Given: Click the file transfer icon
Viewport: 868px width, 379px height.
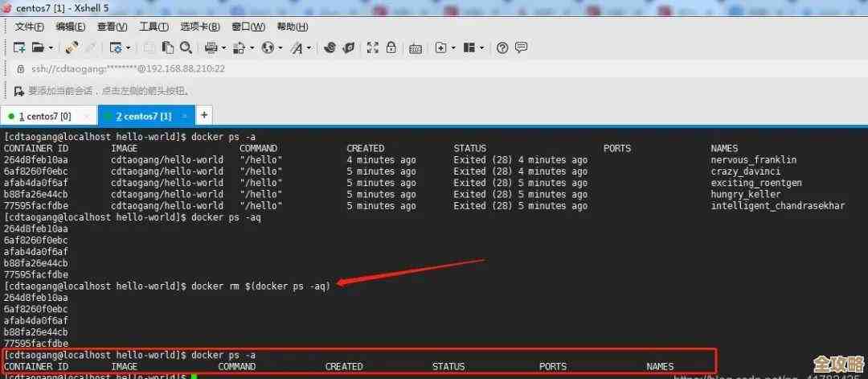Looking at the screenshot, I should click(240, 47).
